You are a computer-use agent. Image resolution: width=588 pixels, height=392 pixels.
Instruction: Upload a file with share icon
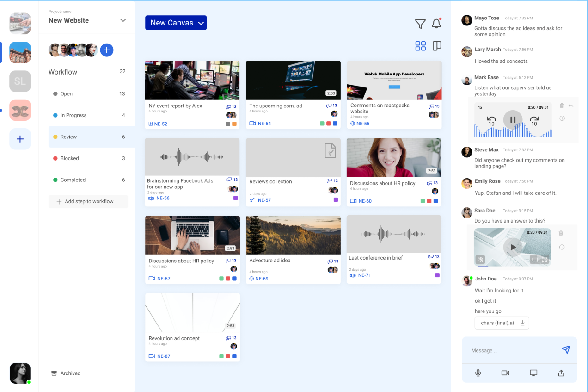click(x=561, y=373)
